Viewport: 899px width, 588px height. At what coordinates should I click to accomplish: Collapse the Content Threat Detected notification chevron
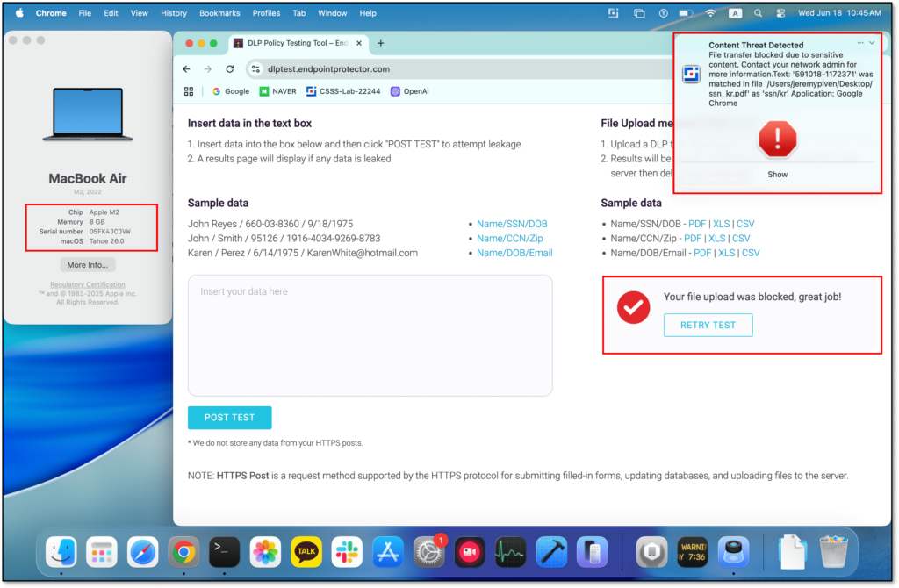pyautogui.click(x=872, y=43)
